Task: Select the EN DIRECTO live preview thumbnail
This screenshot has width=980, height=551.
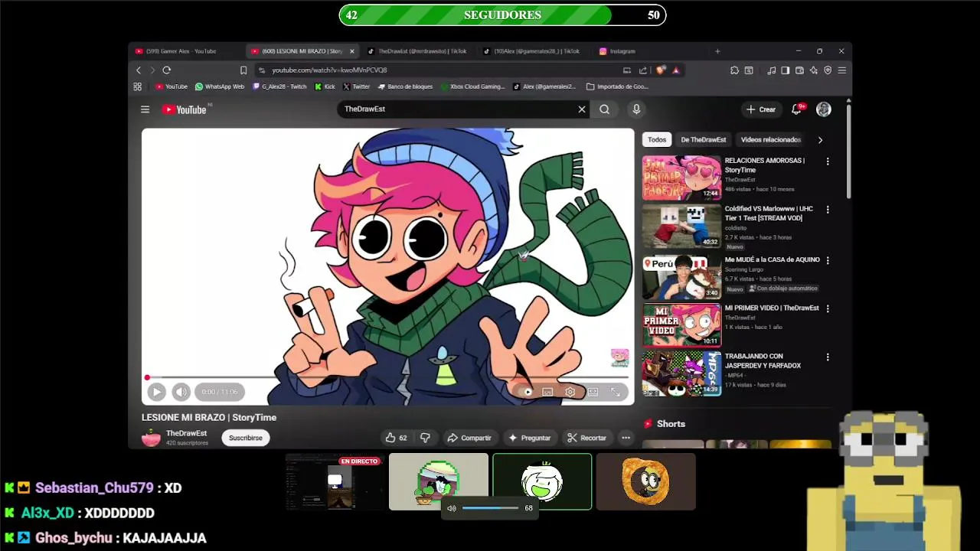Action: (x=335, y=481)
